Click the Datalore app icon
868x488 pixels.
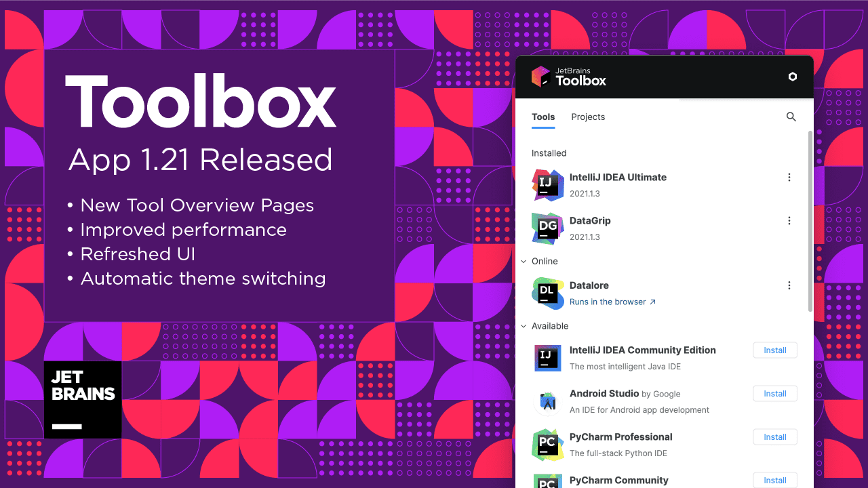click(x=547, y=293)
